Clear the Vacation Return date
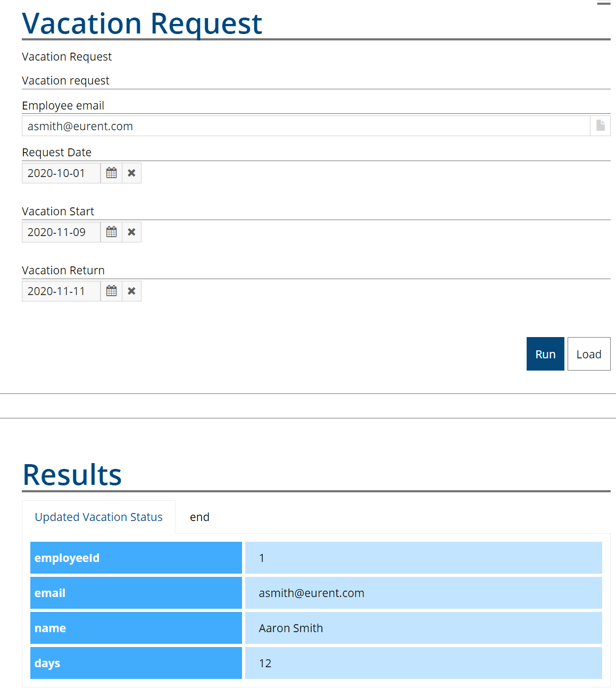This screenshot has height=697, width=616. pos(131,291)
